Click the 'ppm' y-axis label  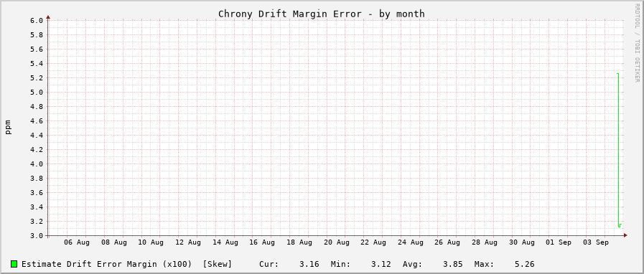point(8,127)
